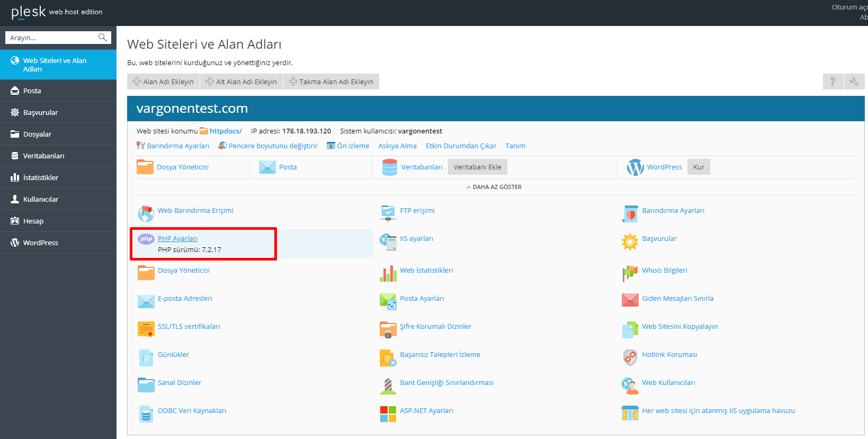Viewport: 868px width, 439px height.
Task: Open the SSL/TLS sertifikaları icon
Action: pos(146,329)
